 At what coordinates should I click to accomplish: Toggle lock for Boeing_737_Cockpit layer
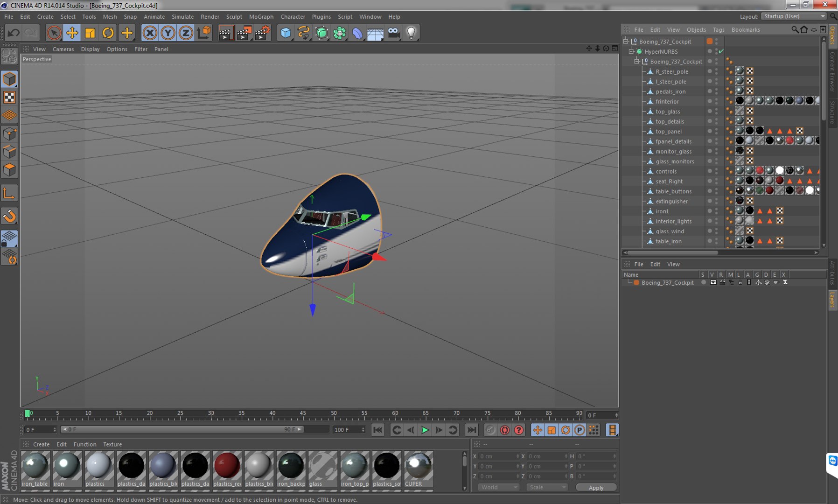coord(740,282)
